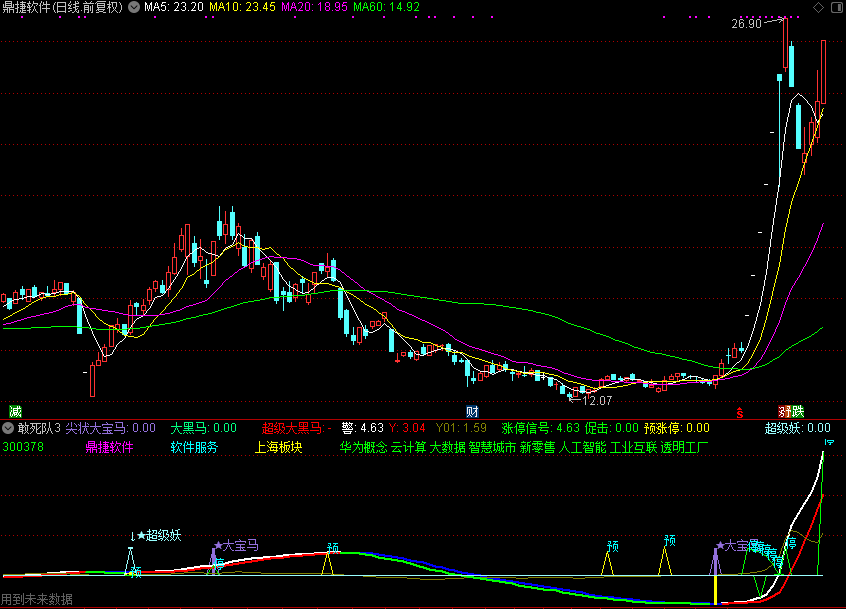Click the green 跌 marker
Viewport: 846px width, 609px height.
click(x=798, y=412)
